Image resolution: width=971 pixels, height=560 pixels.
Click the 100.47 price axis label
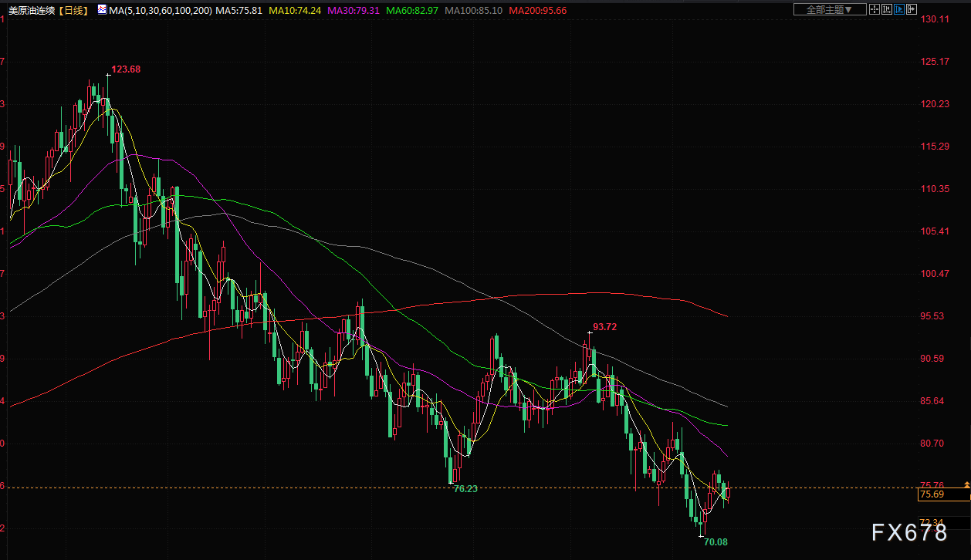point(935,273)
